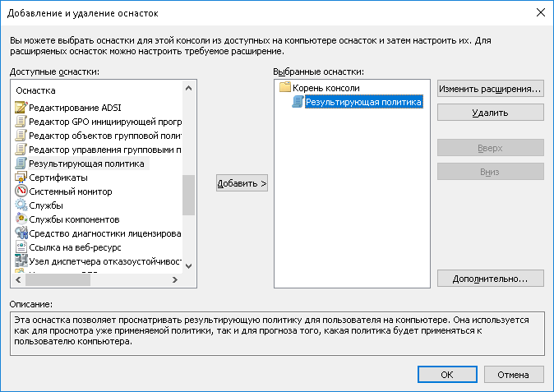Select Результирующая политика in selected snap-ins
Viewport: 554px width, 392px height.
tap(362, 103)
